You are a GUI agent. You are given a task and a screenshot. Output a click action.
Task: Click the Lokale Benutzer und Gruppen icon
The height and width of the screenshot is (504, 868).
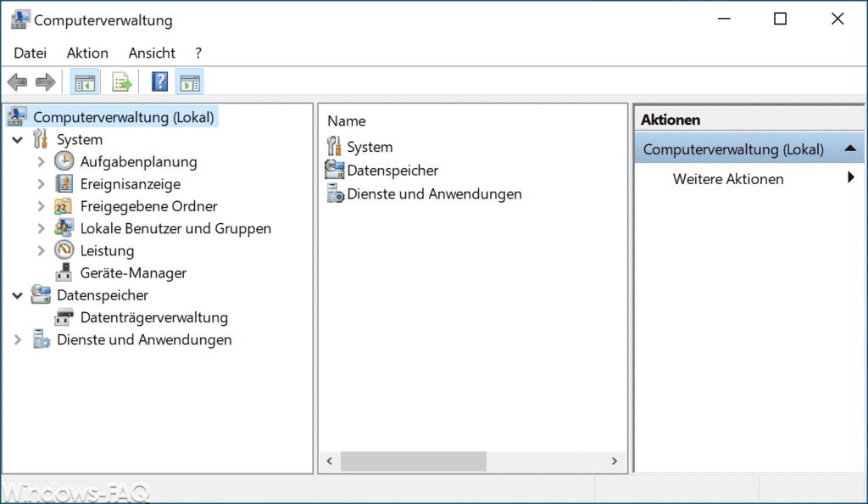point(64,227)
